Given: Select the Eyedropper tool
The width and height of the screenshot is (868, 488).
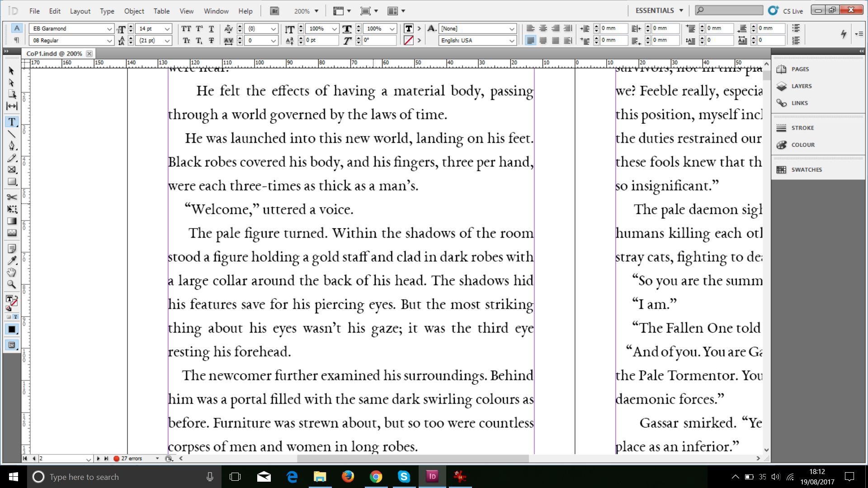Looking at the screenshot, I should coord(12,260).
